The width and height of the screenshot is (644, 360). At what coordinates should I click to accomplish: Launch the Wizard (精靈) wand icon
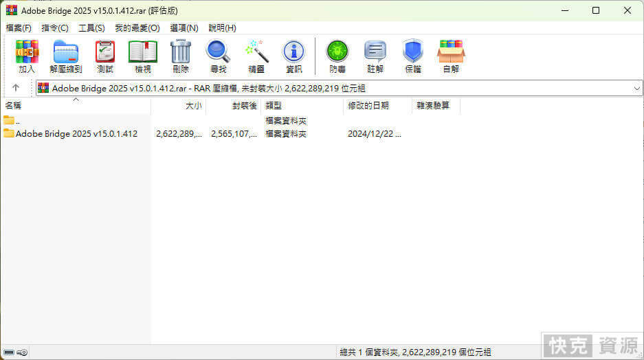click(256, 56)
